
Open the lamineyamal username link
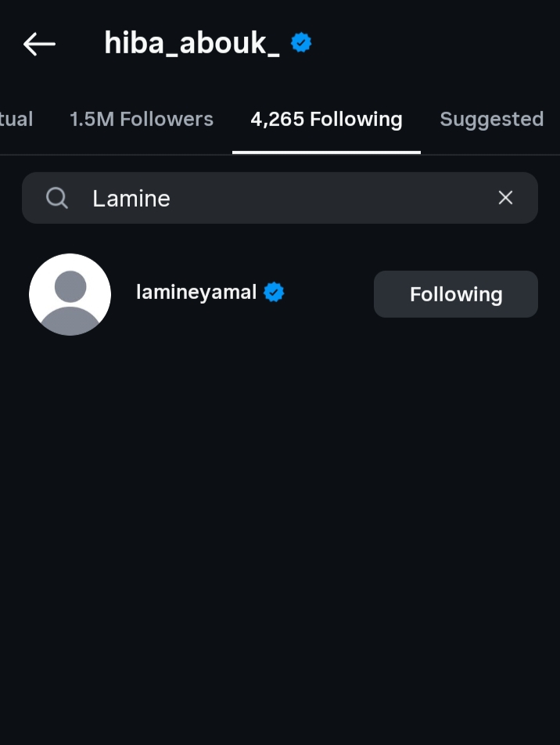coord(196,292)
